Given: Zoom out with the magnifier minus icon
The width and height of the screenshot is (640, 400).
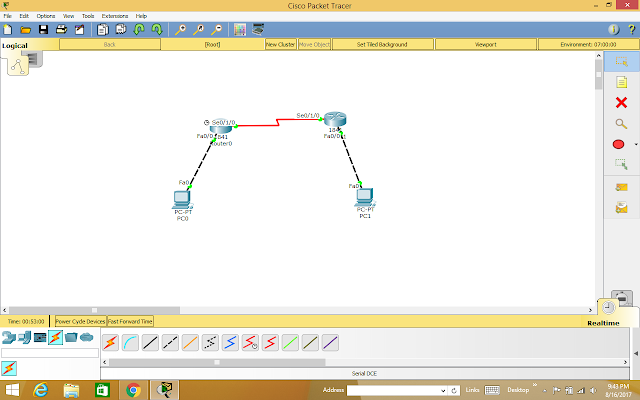Looking at the screenshot, I should point(216,29).
